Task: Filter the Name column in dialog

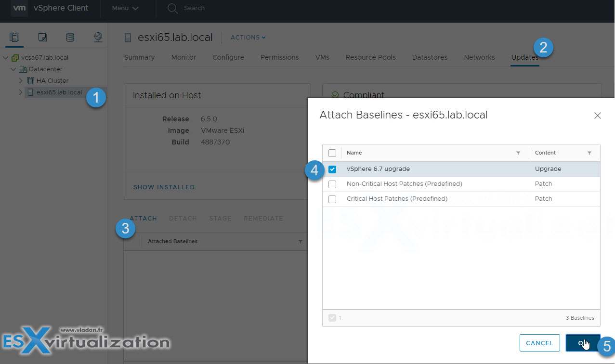Action: pyautogui.click(x=518, y=153)
